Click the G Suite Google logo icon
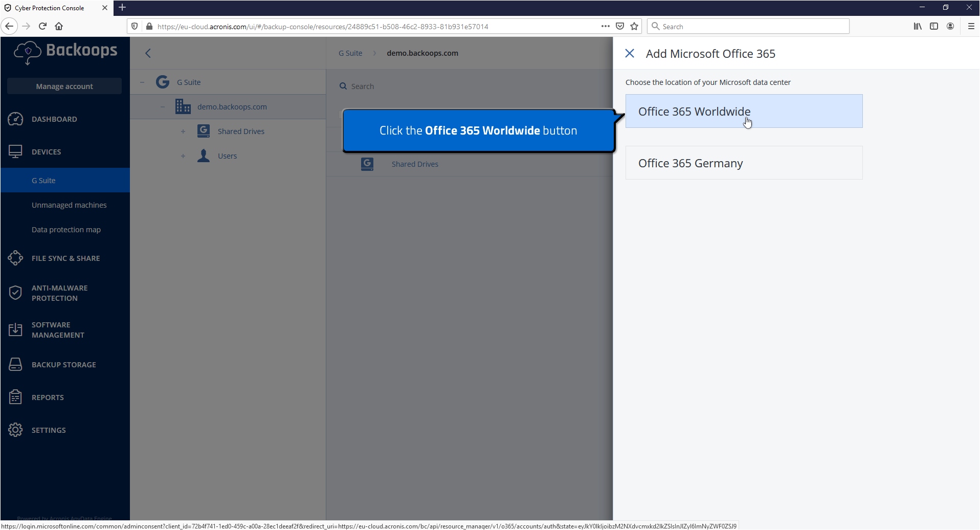Image resolution: width=980 pixels, height=530 pixels. (163, 82)
